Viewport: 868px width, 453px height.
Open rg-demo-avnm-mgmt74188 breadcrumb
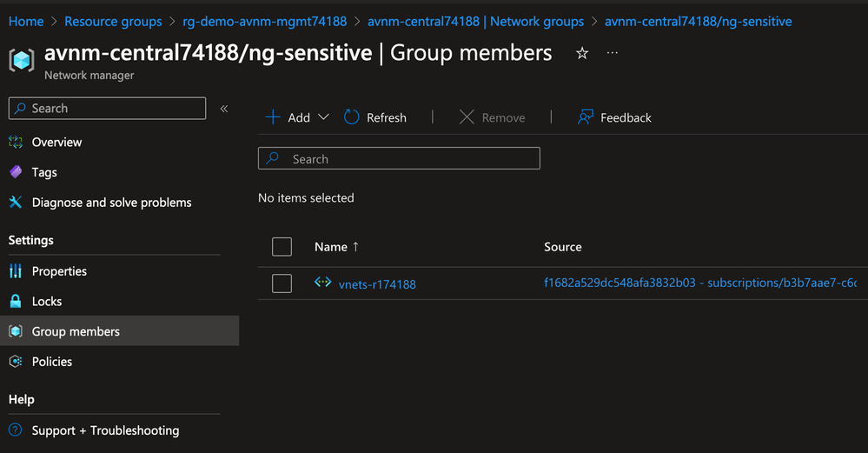[265, 22]
